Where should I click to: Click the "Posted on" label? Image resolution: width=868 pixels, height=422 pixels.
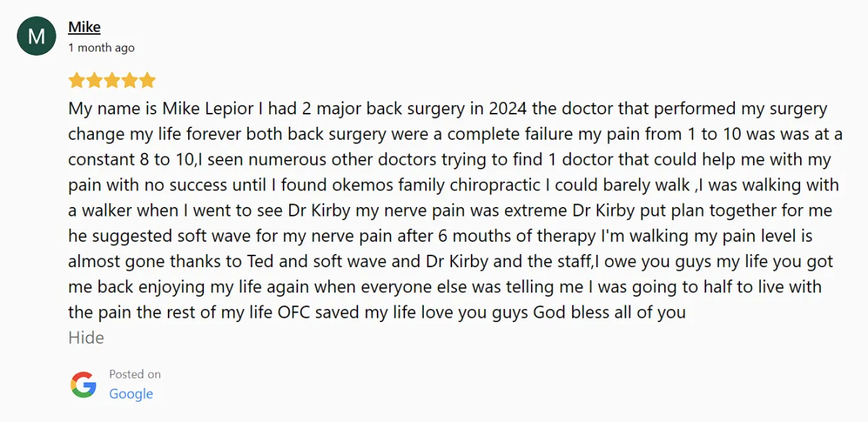[135, 374]
